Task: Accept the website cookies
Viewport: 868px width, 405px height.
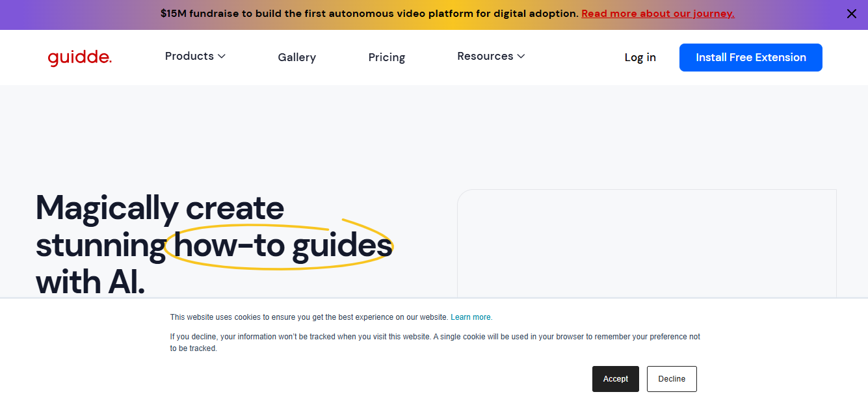Action: coord(616,379)
